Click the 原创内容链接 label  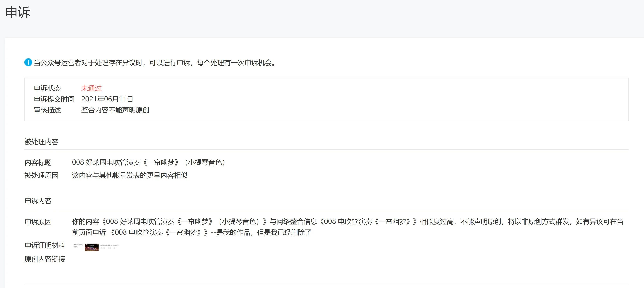[45, 259]
